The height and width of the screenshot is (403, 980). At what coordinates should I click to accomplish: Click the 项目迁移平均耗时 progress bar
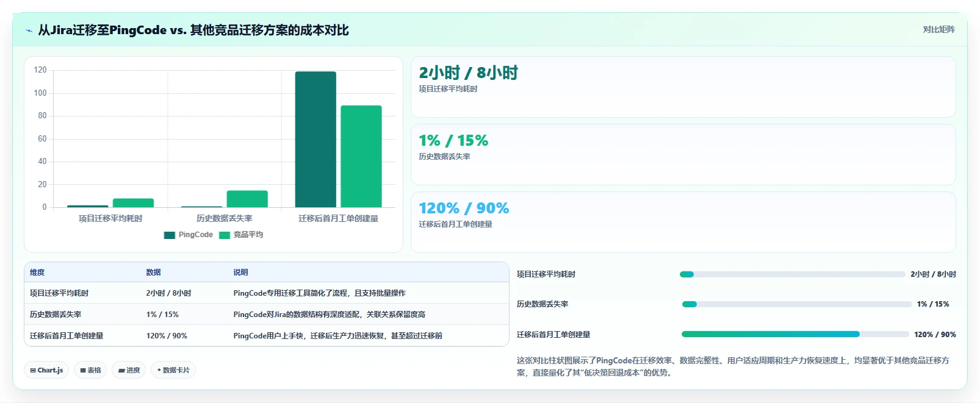[792, 274]
